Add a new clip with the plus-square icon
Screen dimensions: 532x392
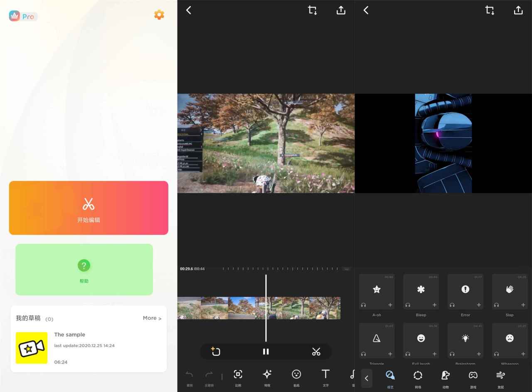[x=216, y=352]
